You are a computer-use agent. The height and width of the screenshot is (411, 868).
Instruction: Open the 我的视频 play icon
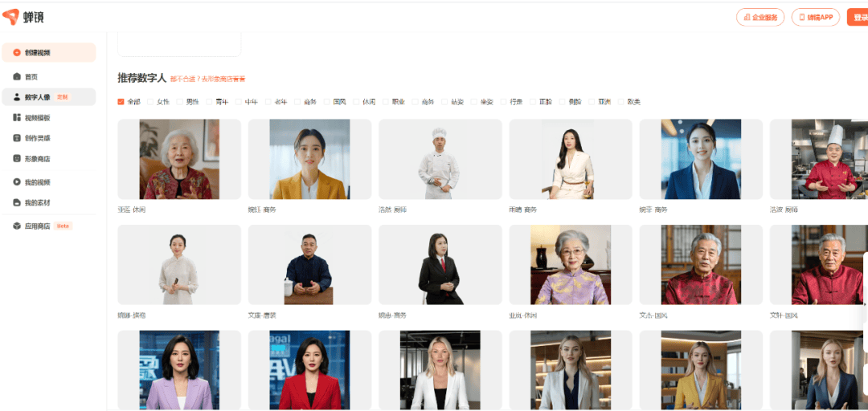click(x=17, y=181)
